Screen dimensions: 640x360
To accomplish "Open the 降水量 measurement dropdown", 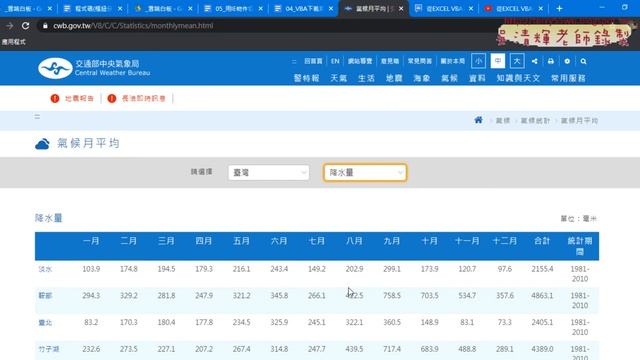I will tap(365, 173).
